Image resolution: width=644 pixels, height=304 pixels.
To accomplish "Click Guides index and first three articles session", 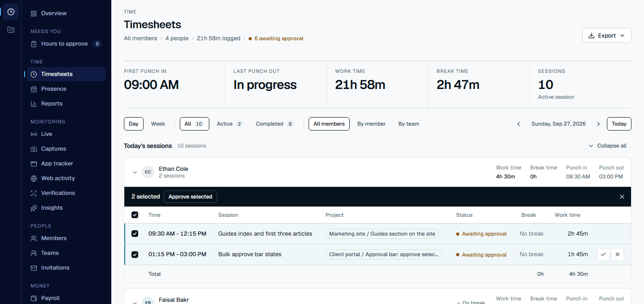I will coord(265,234).
